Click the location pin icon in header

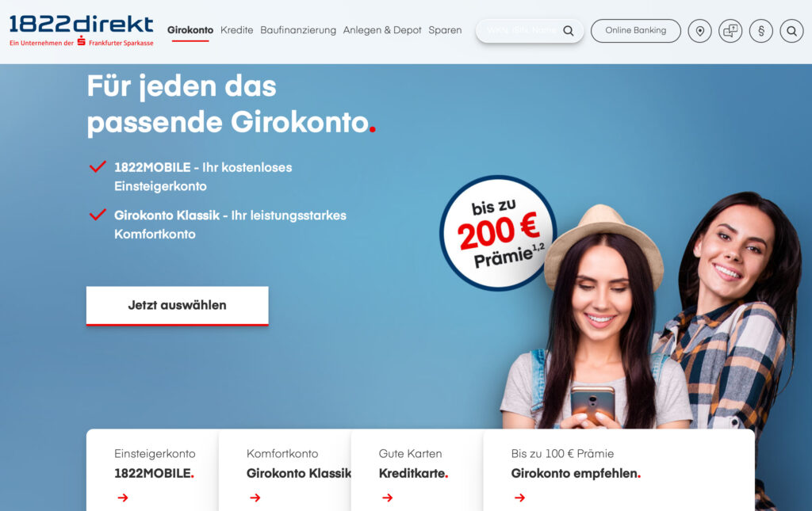[x=699, y=31]
